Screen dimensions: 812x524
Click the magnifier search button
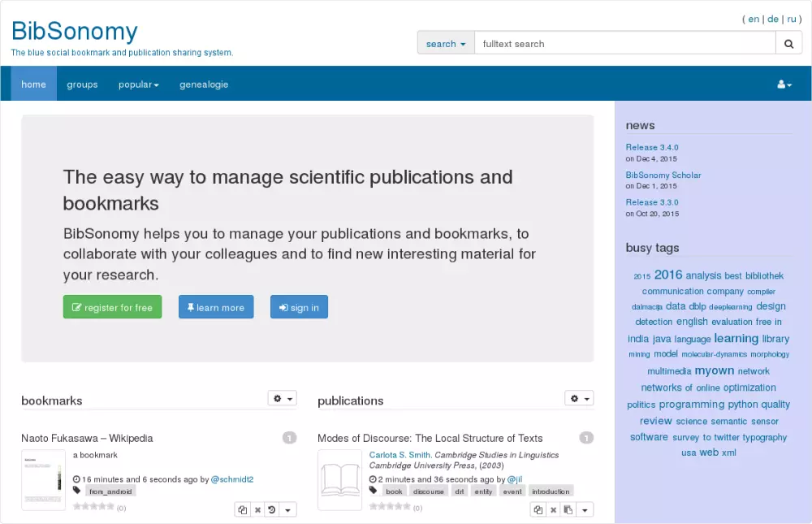(x=788, y=44)
